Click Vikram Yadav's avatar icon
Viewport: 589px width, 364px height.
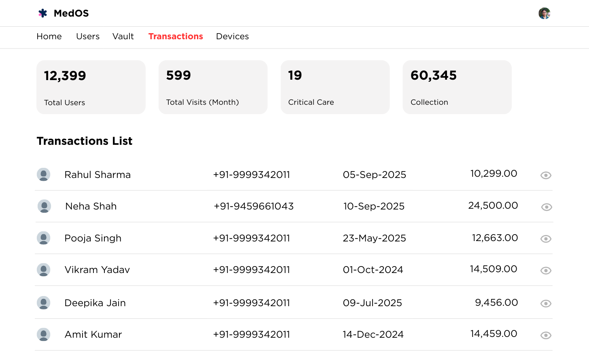click(44, 270)
